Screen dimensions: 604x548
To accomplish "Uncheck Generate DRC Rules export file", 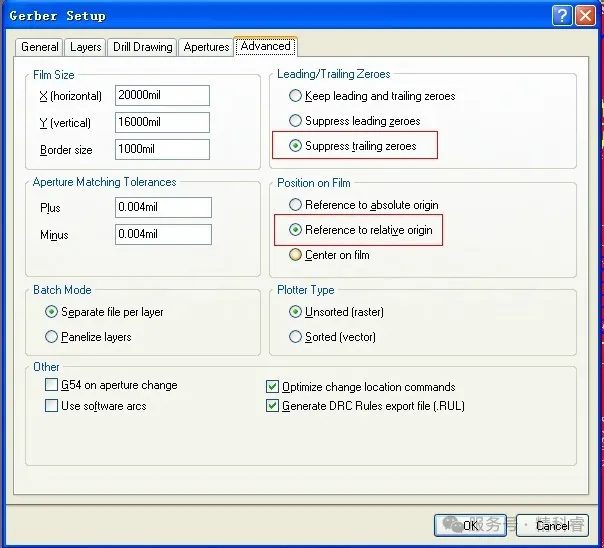I will (273, 406).
